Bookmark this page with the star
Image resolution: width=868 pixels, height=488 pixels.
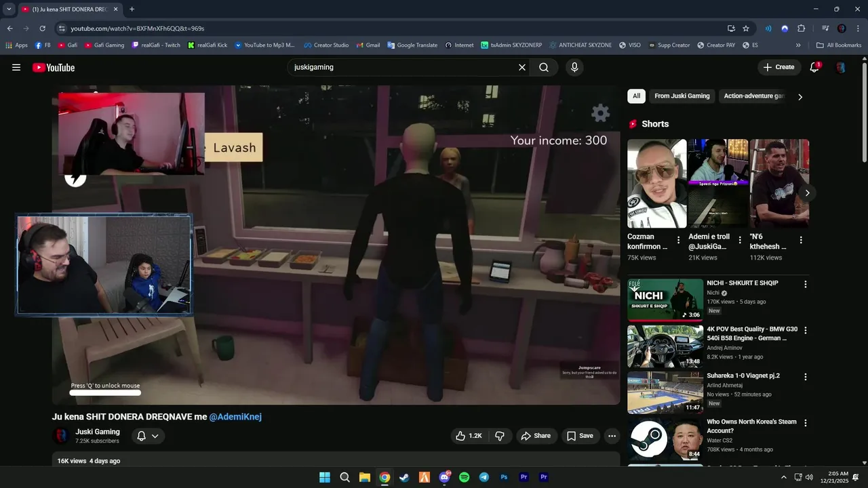coord(746,28)
